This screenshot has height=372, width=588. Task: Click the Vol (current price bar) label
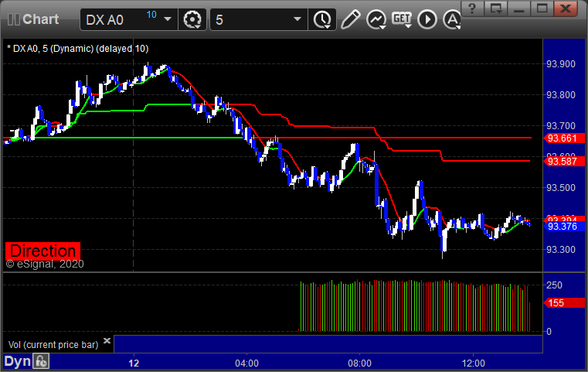tap(53, 345)
